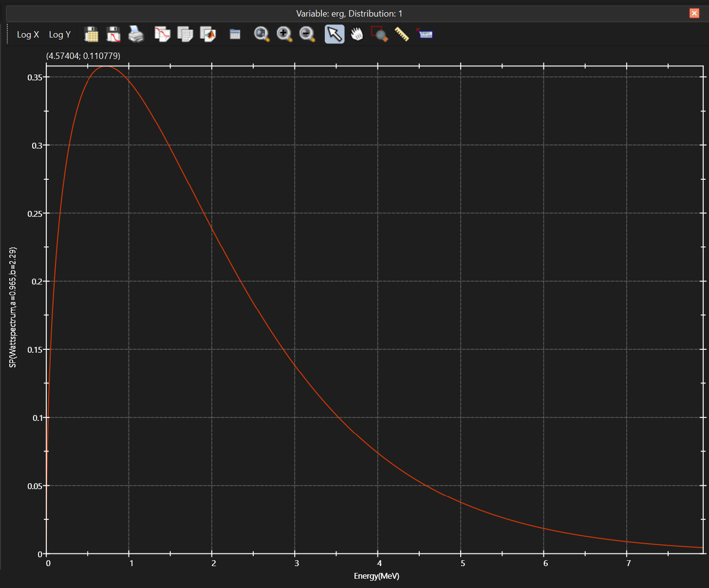Close the erg distribution plot window
Viewport: 709px width, 588px height.
694,13
